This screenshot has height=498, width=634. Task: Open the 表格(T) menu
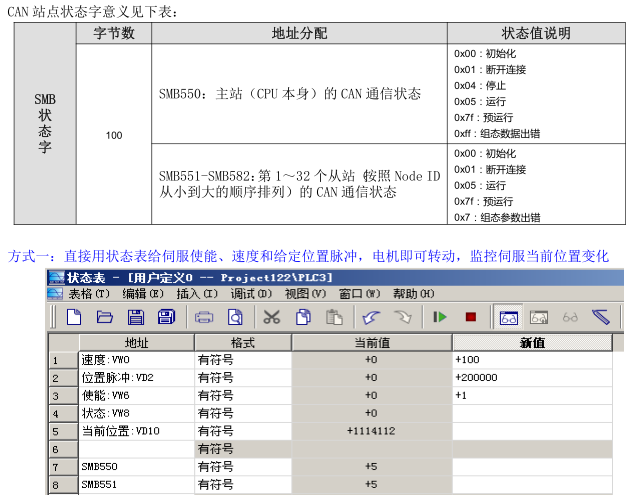pos(89,294)
